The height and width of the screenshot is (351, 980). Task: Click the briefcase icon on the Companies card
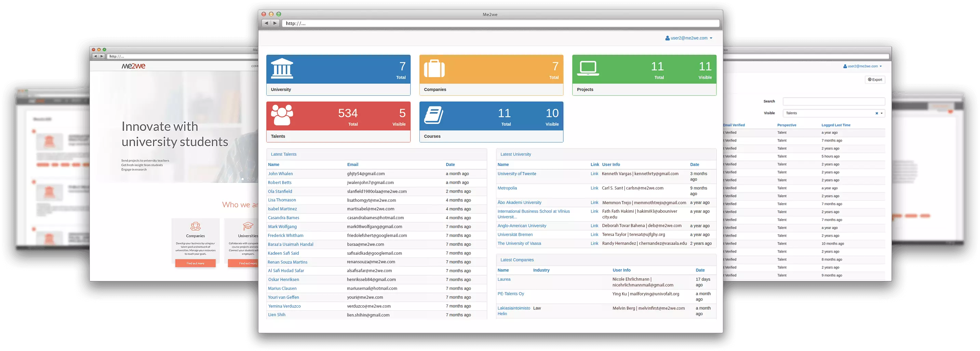(434, 69)
